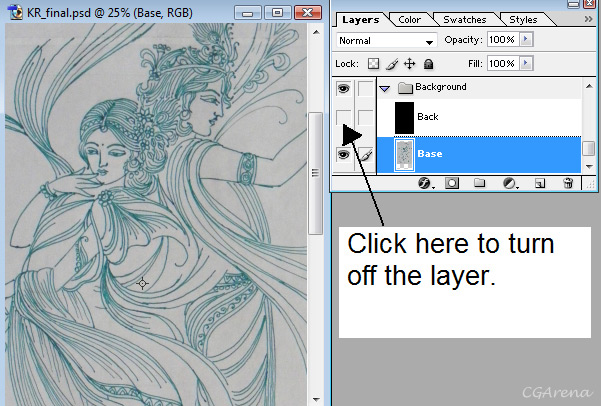Switch to the Styles tab
The image size is (601, 406).
pos(523,20)
